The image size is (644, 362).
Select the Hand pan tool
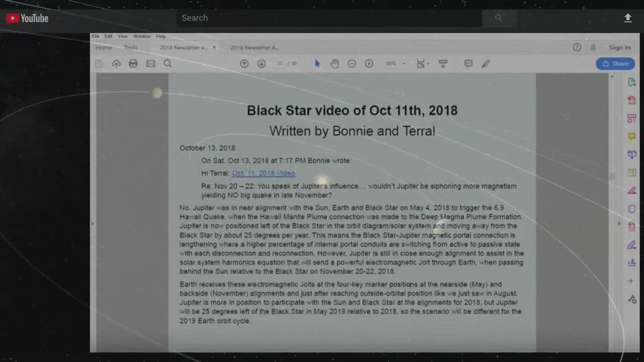click(x=335, y=64)
